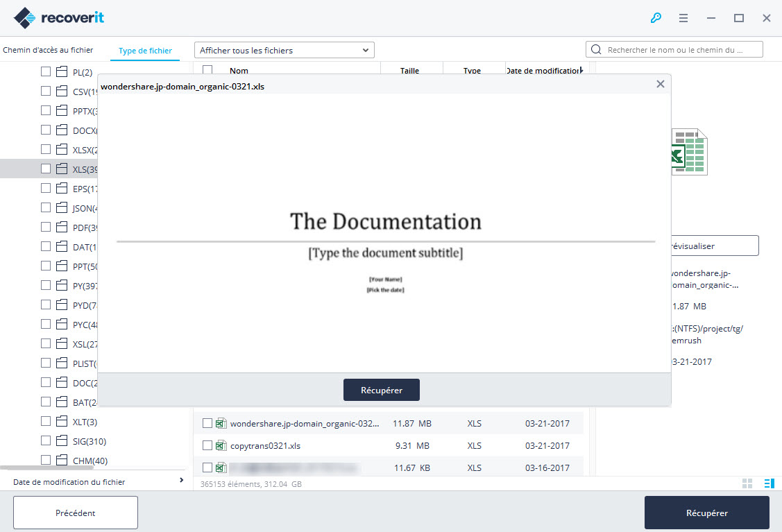
Task: Select the Type de fichier tab
Action: click(x=145, y=51)
